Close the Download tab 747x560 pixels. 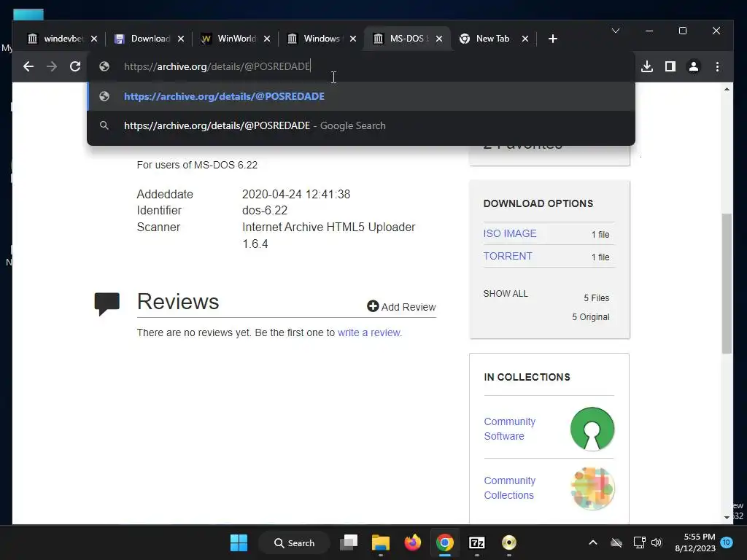181,39
